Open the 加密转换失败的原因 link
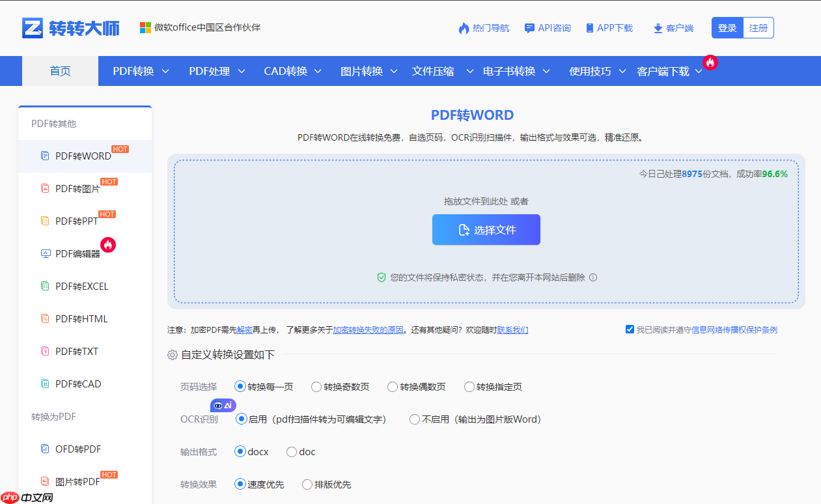821x504 pixels. pos(368,330)
